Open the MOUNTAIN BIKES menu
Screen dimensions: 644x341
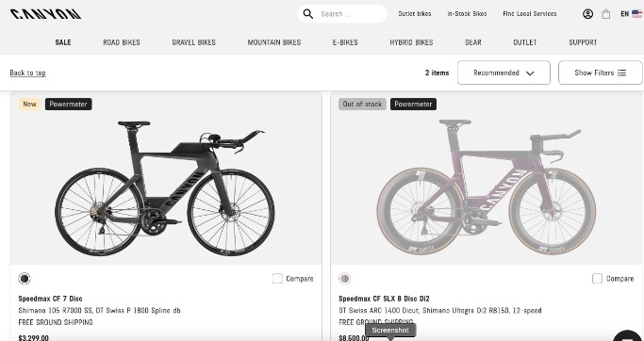[x=274, y=42]
